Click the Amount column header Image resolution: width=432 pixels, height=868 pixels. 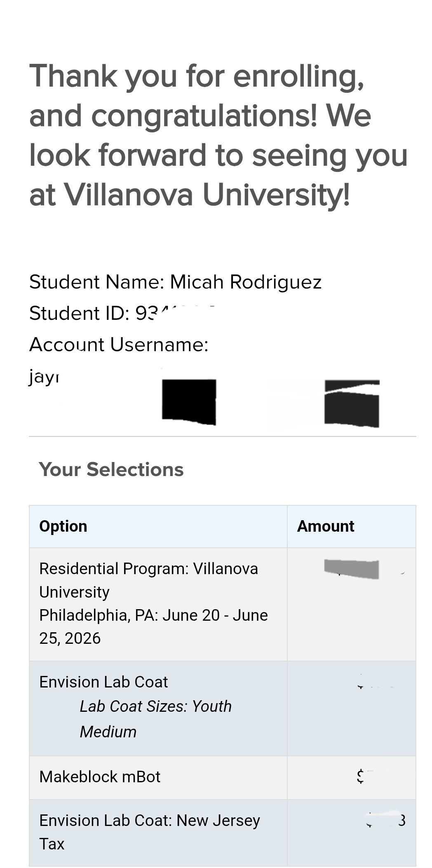(326, 526)
